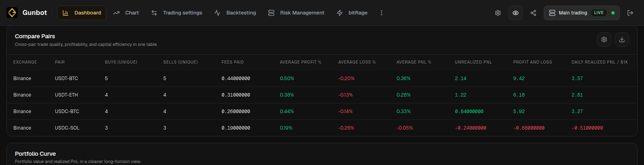
Task: Select the USDT-BTC pair cell
Action: [66, 78]
